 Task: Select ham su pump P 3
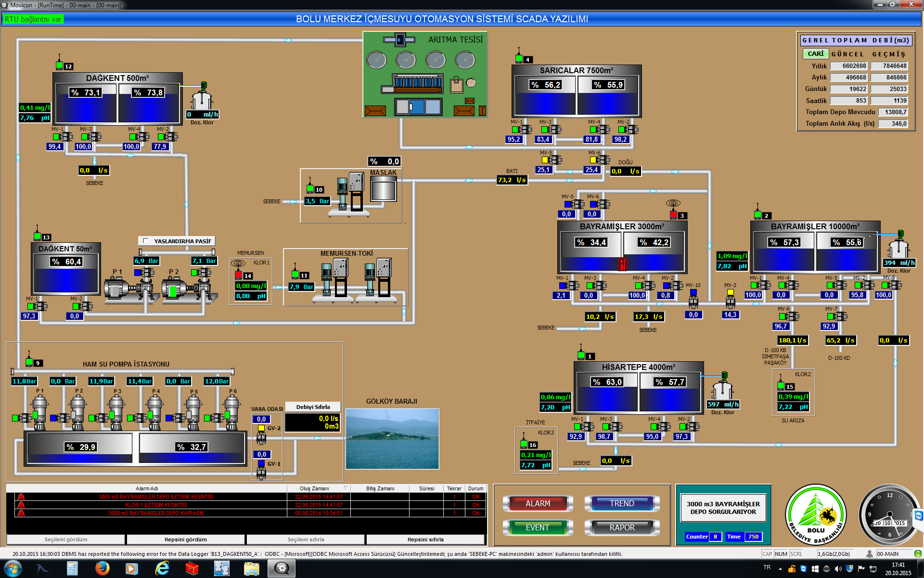116,412
